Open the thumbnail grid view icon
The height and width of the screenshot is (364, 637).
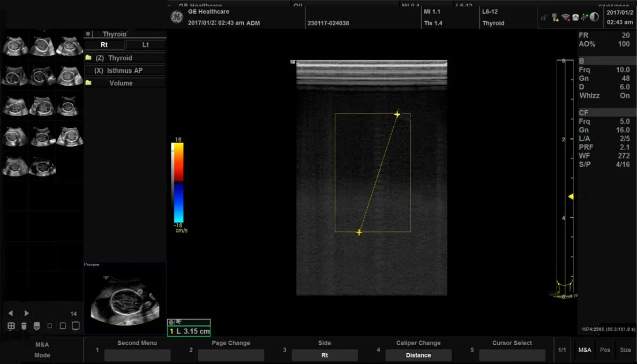tap(11, 326)
